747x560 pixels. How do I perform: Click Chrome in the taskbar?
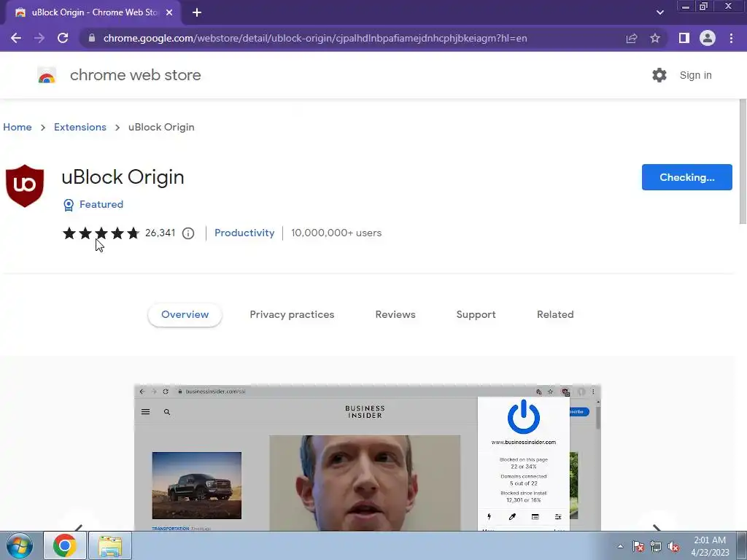tap(65, 545)
